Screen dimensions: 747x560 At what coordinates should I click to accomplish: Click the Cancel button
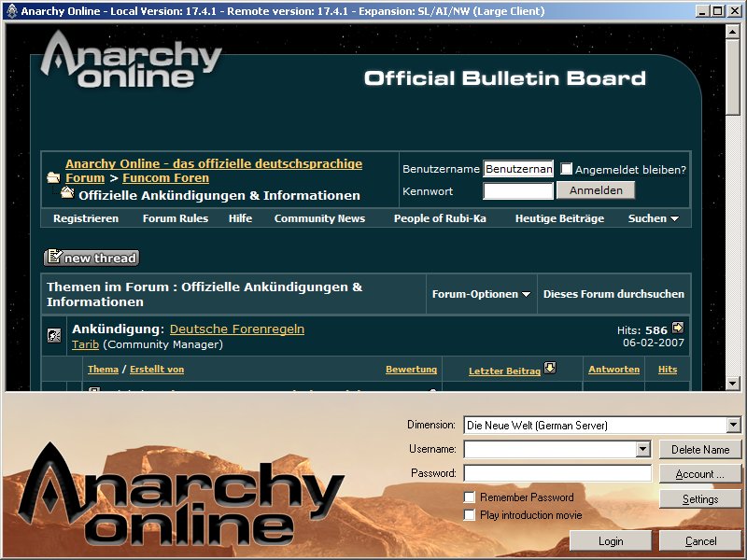(x=700, y=541)
